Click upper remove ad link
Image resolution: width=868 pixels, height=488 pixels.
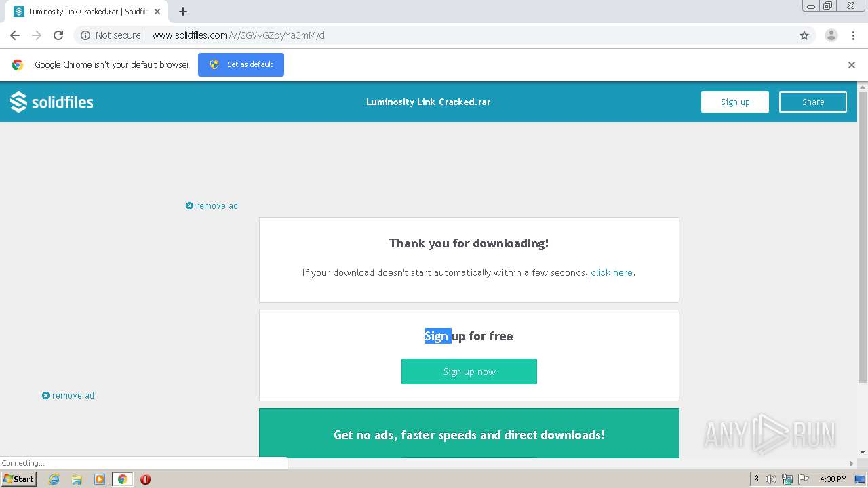(212, 205)
